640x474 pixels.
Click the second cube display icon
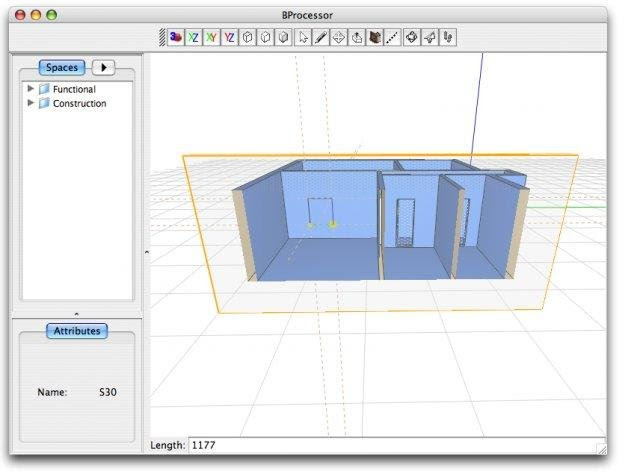(265, 37)
